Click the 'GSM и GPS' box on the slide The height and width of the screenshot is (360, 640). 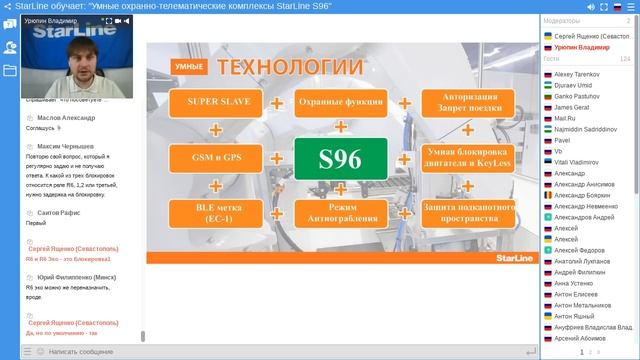(216, 158)
